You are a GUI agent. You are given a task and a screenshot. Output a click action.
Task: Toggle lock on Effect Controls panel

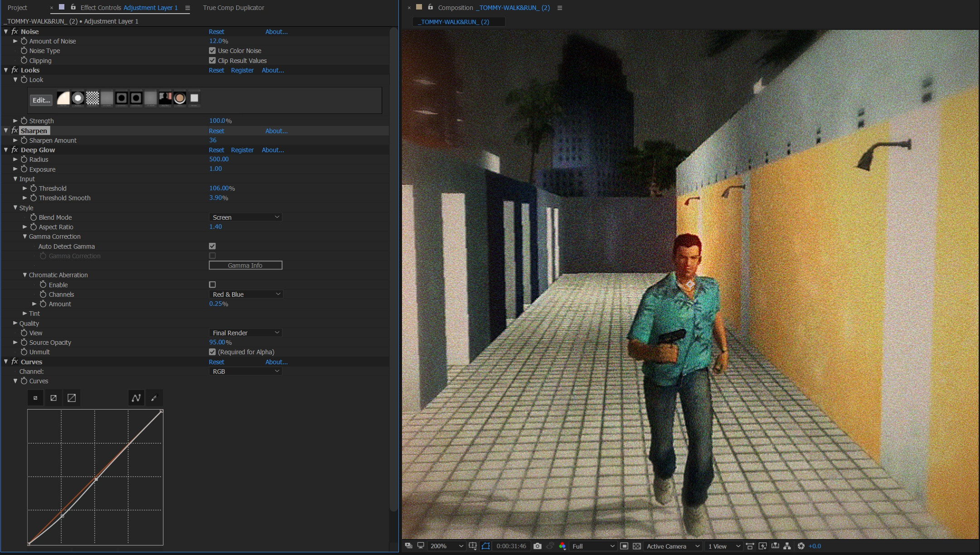73,7
